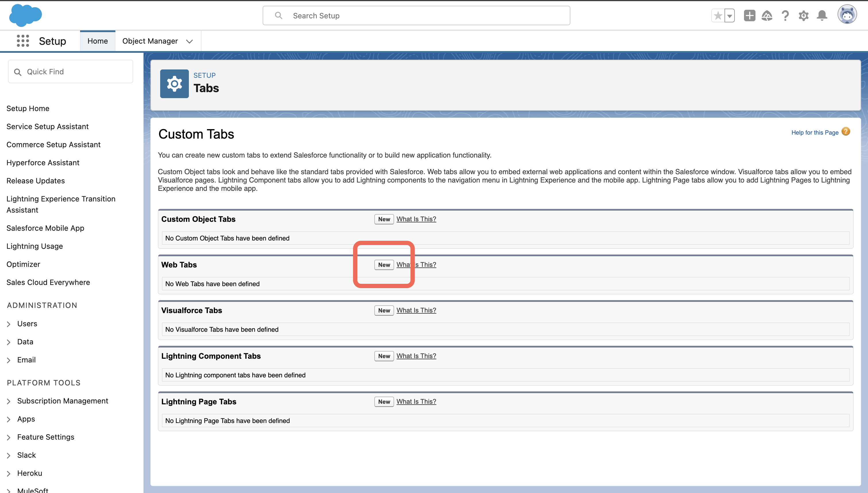Open the Help question mark icon
The height and width of the screenshot is (493, 868).
tap(785, 15)
